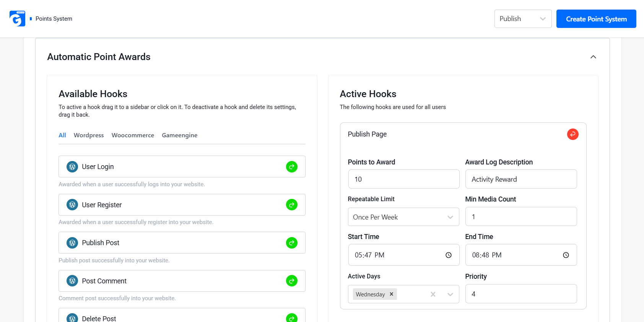
Task: Activate the User Register hook arrow
Action: [x=292, y=205]
